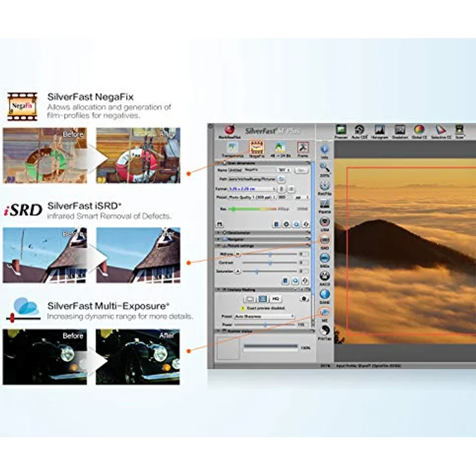Viewport: 476px width, 476px height.
Task: Click the Scan button
Action: pos(459,131)
